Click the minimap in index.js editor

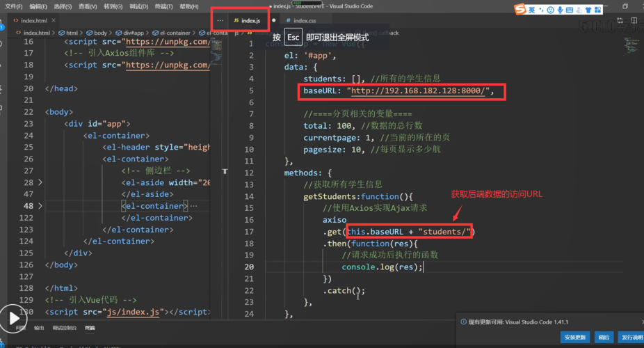(632, 46)
